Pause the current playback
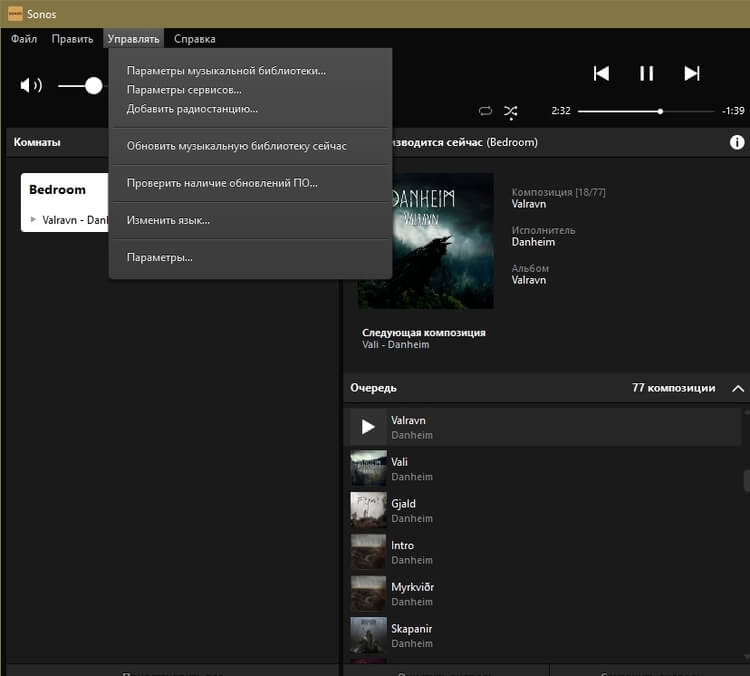Image resolution: width=750 pixels, height=676 pixels. pos(646,73)
